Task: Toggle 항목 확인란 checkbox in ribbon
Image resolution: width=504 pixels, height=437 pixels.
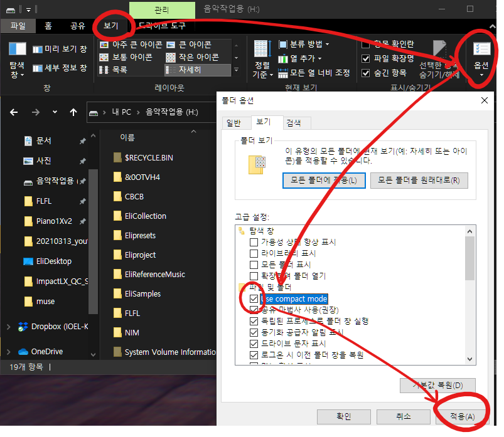Action: (x=365, y=44)
